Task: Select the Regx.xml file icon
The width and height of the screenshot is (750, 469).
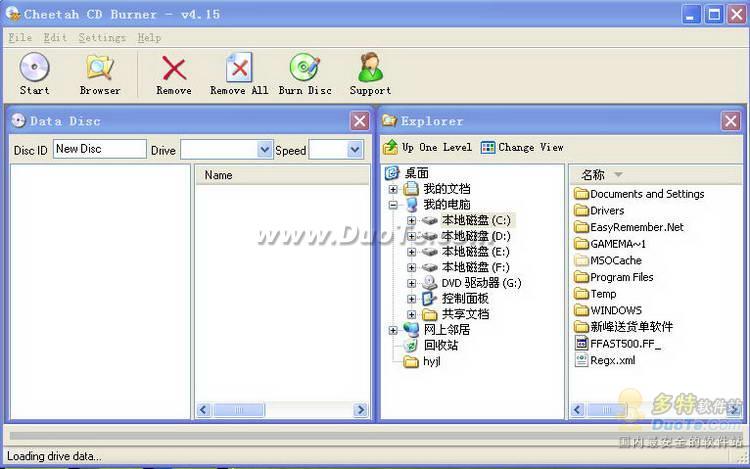Action: [x=581, y=360]
